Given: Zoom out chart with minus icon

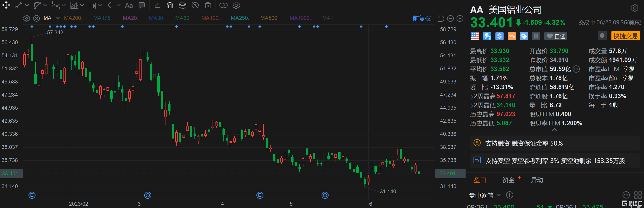Looking at the screenshot, I should 450,18.
